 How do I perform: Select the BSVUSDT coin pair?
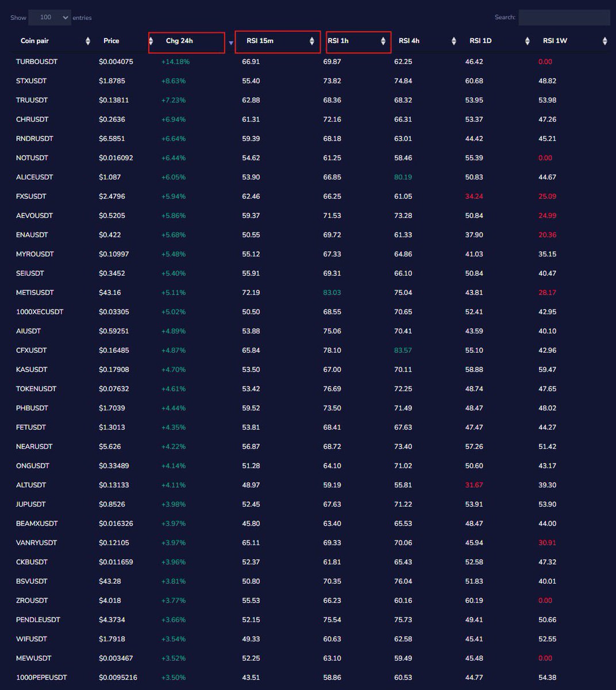[32, 581]
